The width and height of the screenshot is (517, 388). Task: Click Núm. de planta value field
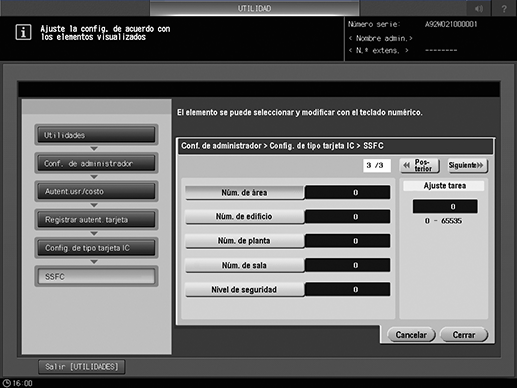(347, 241)
